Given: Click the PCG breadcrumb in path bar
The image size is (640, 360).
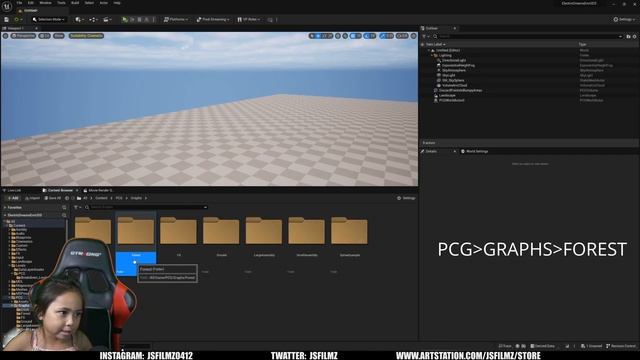Looking at the screenshot, I should (x=119, y=198).
